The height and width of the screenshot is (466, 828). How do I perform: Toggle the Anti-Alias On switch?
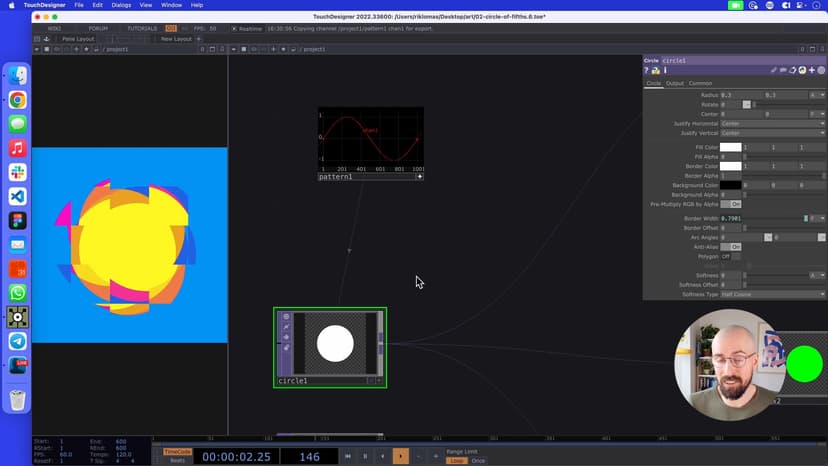732,246
